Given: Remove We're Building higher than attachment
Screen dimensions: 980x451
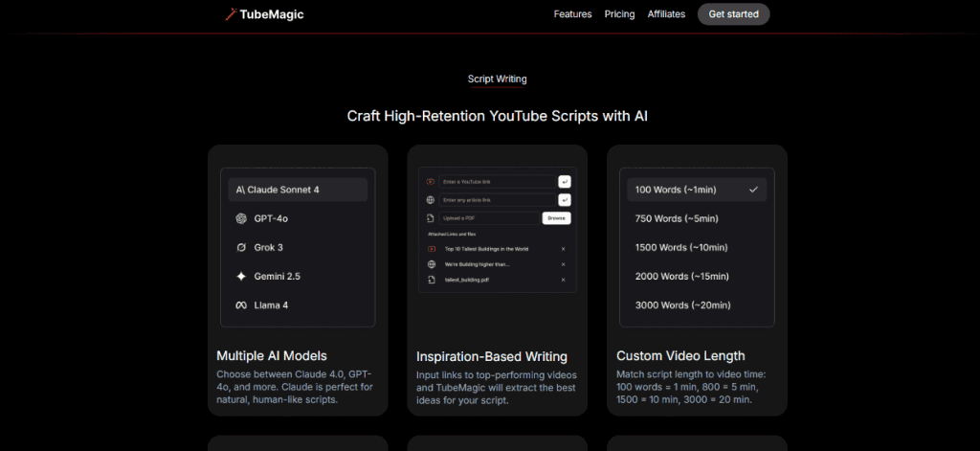Looking at the screenshot, I should point(563,264).
